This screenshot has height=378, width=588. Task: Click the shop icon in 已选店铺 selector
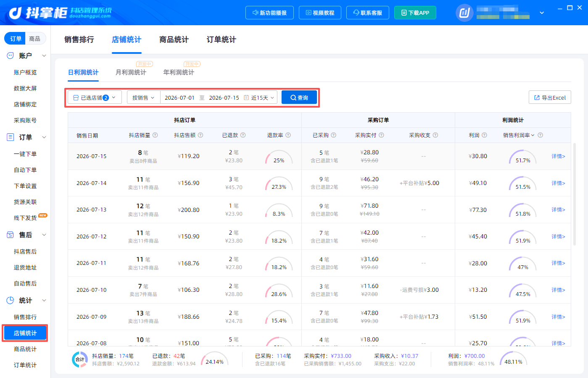click(x=76, y=98)
